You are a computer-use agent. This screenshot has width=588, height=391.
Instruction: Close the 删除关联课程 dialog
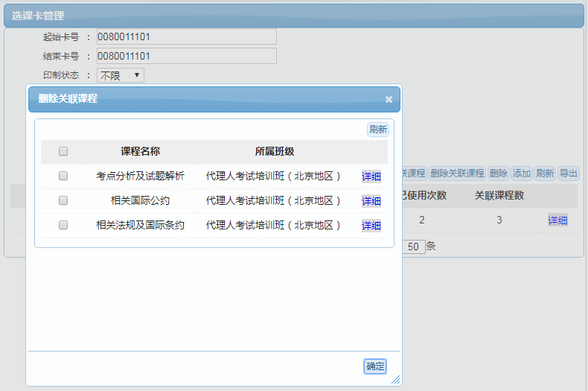pos(389,100)
